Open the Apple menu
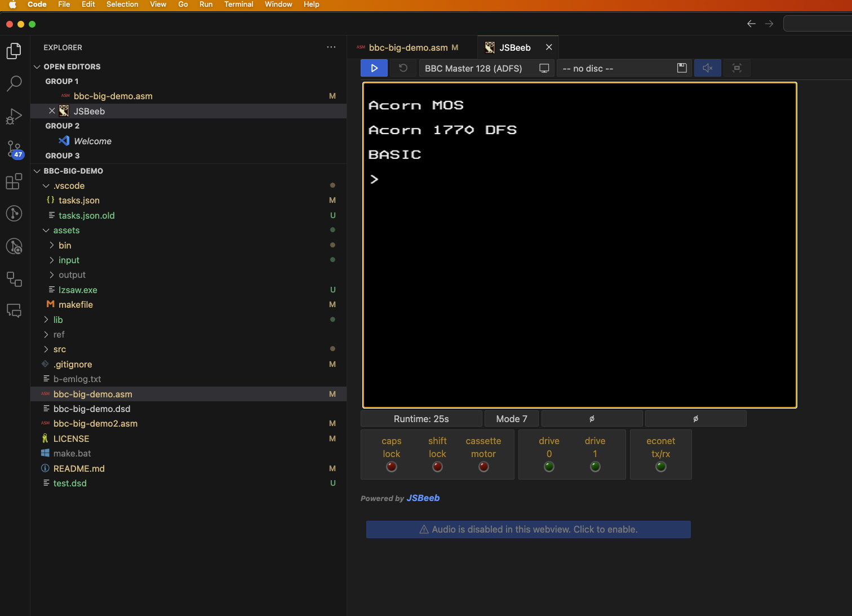This screenshot has height=616, width=852. tap(12, 5)
